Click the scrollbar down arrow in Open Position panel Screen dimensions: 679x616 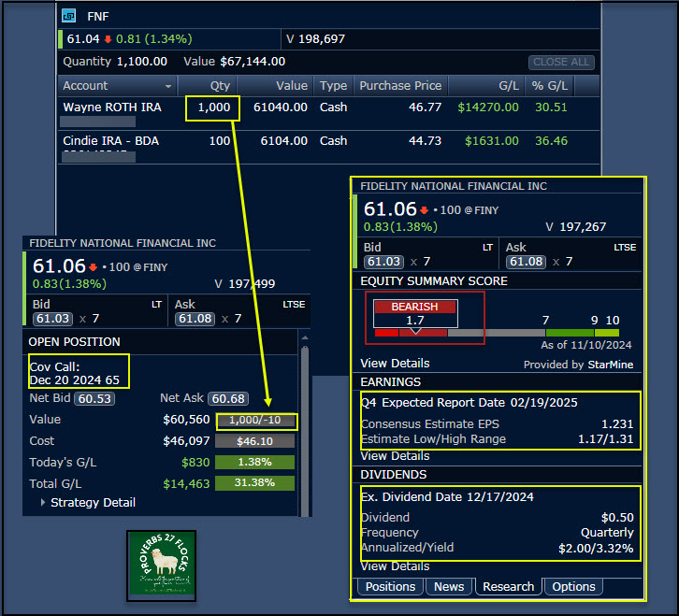tap(303, 509)
